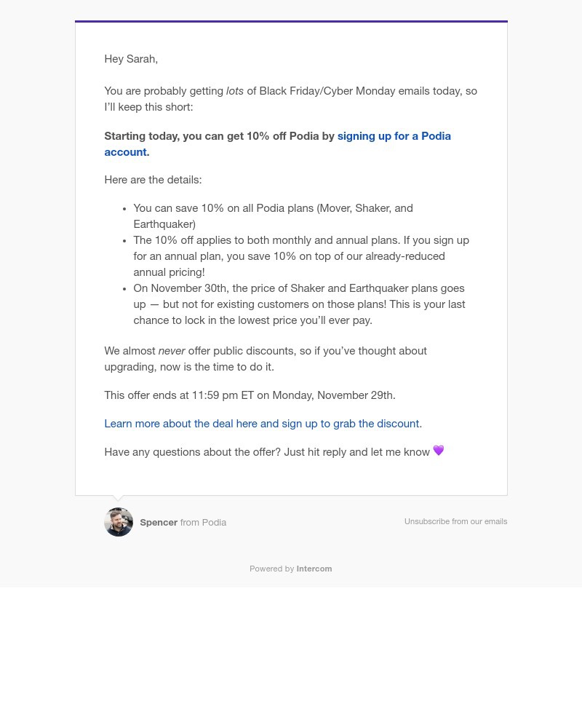Click the 'Have any questions about the offer?' line

(266, 452)
